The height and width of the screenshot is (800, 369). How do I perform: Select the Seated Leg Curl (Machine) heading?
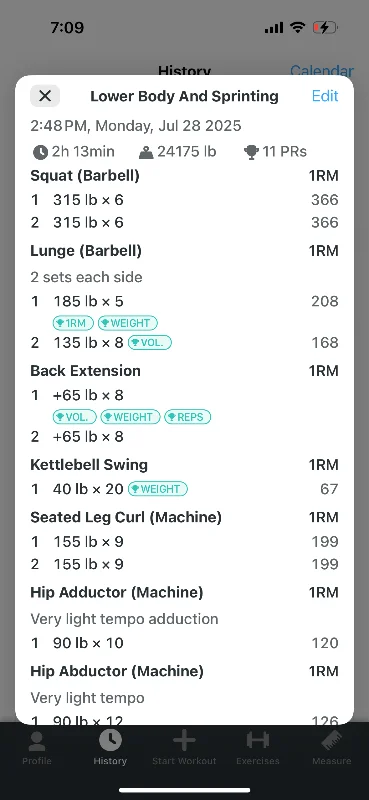(x=126, y=517)
